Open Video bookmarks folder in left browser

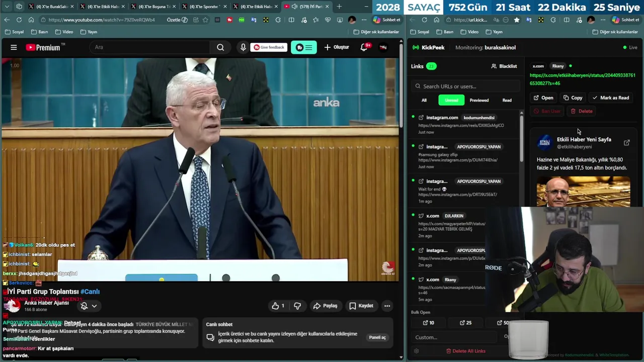[64, 32]
